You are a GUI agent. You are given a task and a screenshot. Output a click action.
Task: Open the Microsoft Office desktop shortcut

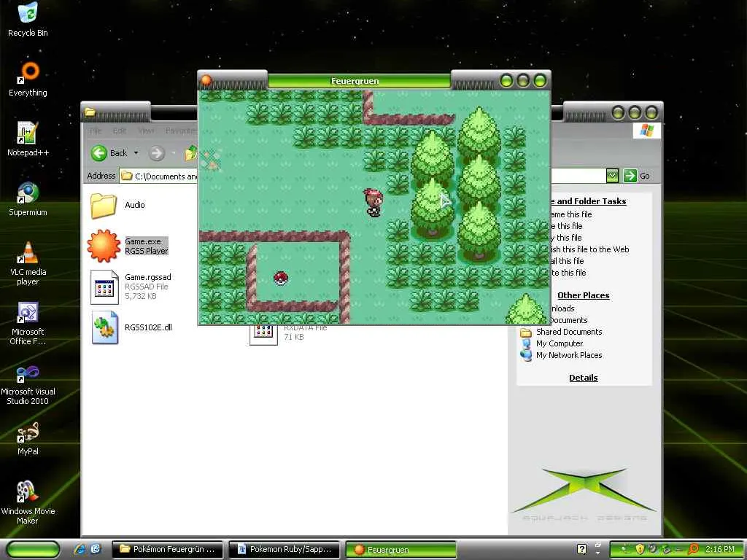[28, 323]
